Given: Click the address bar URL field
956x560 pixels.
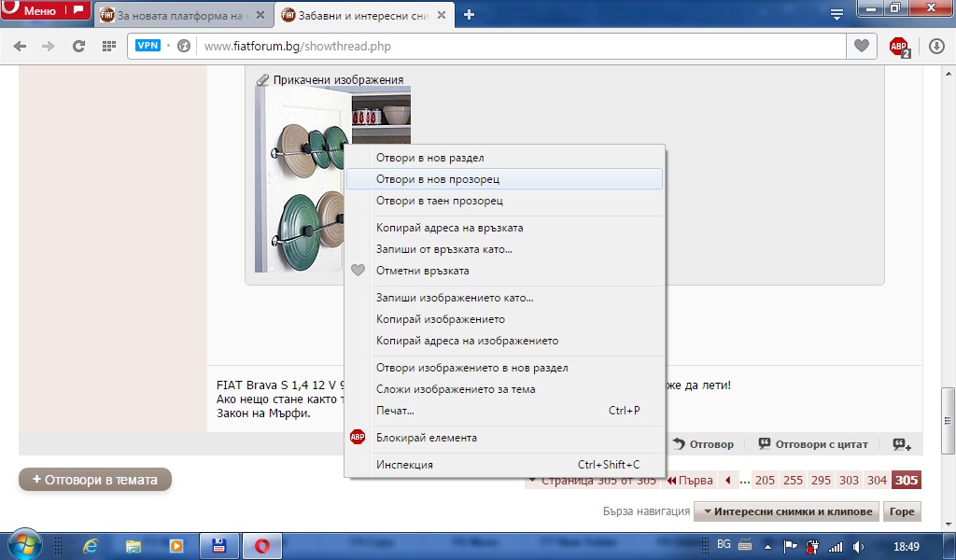Looking at the screenshot, I should (513, 46).
